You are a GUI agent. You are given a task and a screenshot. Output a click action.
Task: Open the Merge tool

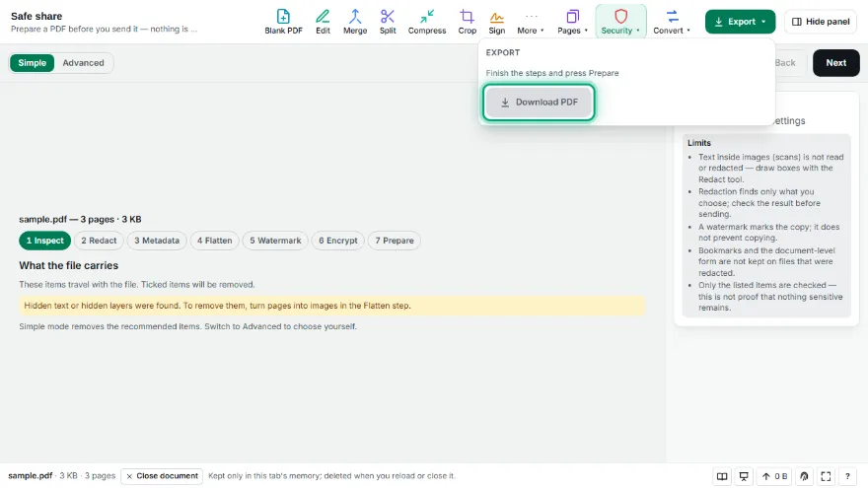[355, 22]
